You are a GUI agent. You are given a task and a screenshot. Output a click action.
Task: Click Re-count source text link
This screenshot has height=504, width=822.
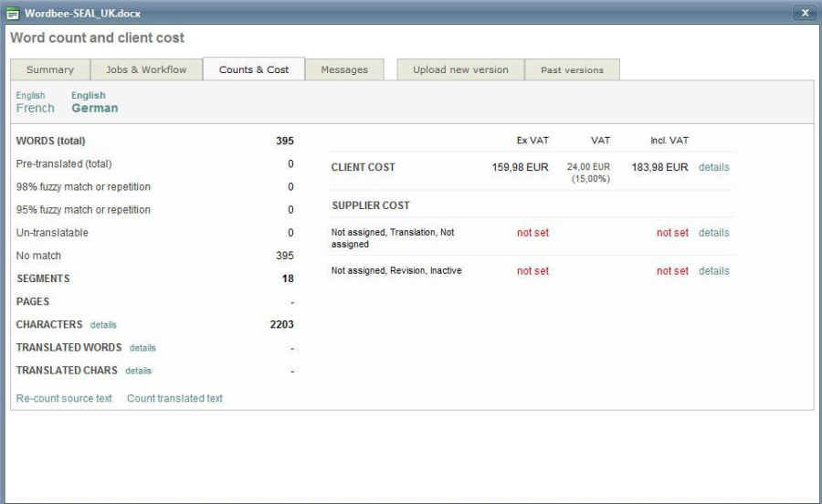(64, 398)
